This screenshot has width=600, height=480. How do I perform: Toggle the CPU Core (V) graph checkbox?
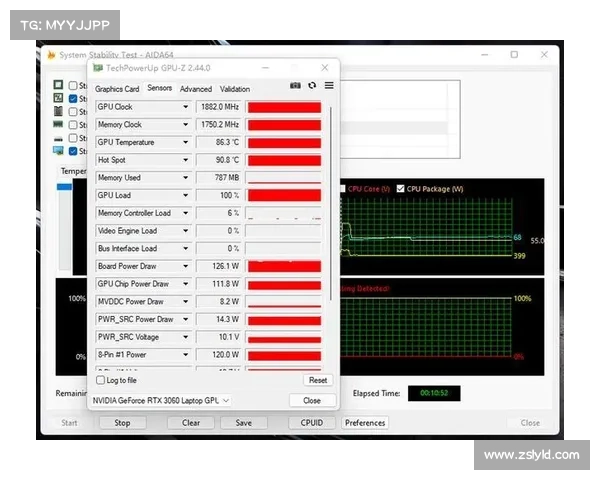342,189
